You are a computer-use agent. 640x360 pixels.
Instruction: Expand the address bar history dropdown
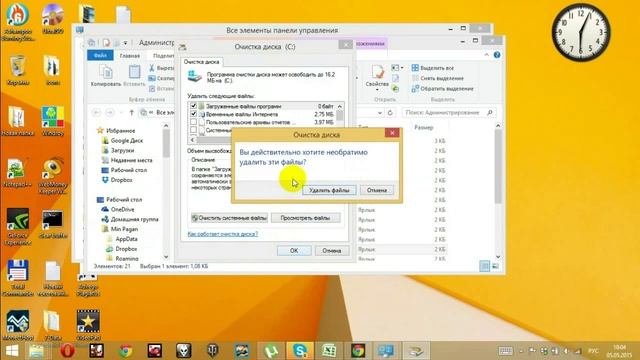coord(380,113)
